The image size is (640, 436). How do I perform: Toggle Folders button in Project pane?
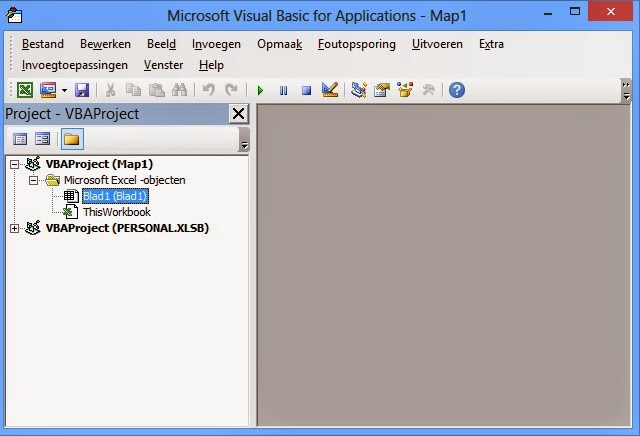click(x=72, y=139)
